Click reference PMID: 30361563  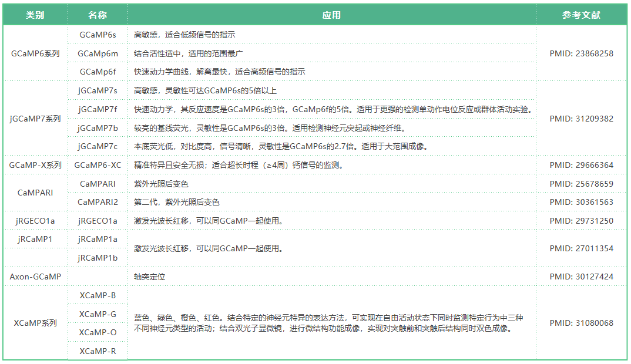pos(582,202)
